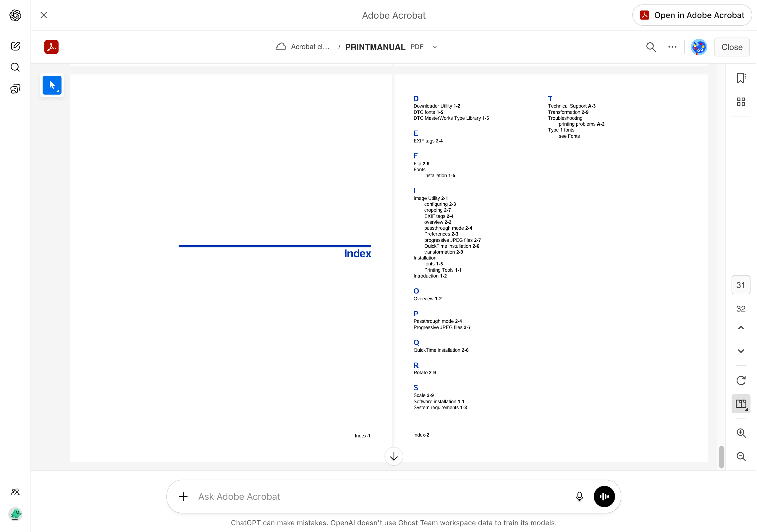
Task: Click Open in Adobe Acrobat button
Action: (692, 15)
